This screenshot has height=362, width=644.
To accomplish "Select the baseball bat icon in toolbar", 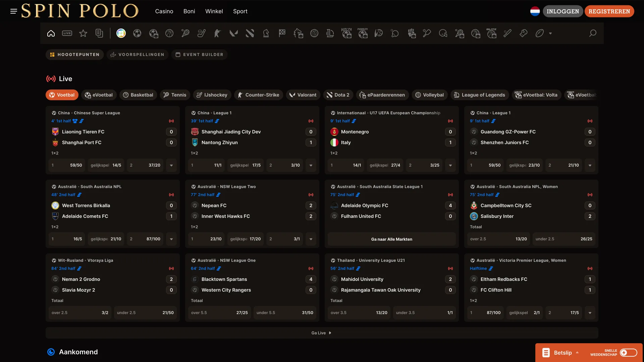I will tap(507, 33).
